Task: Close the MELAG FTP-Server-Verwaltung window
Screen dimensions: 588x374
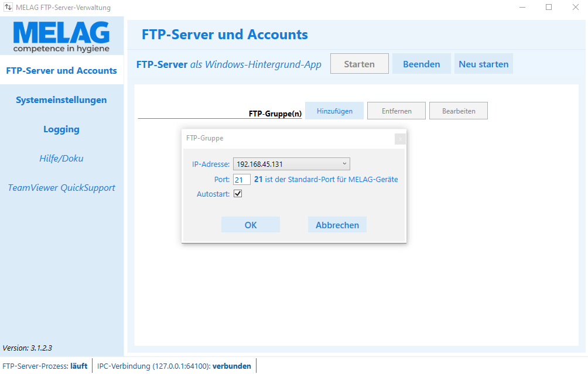Action: pyautogui.click(x=575, y=7)
